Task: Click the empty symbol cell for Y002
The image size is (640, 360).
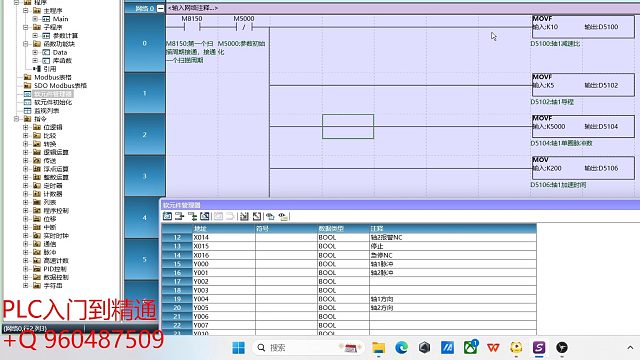Action: tap(286, 281)
